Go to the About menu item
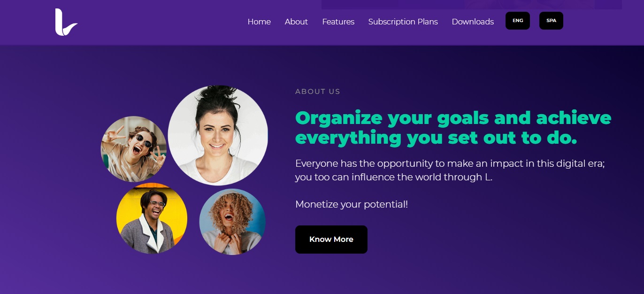The image size is (644, 294). [296, 22]
